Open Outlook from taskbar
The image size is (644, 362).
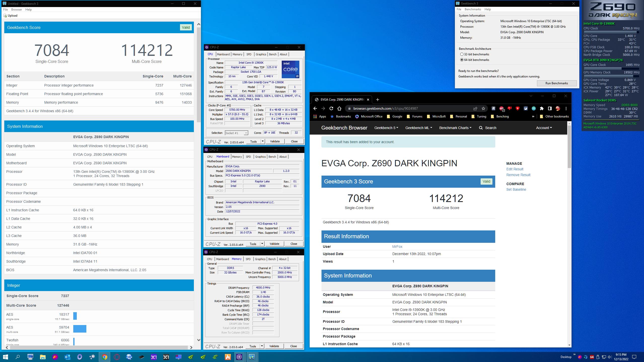pyautogui.click(x=67, y=357)
